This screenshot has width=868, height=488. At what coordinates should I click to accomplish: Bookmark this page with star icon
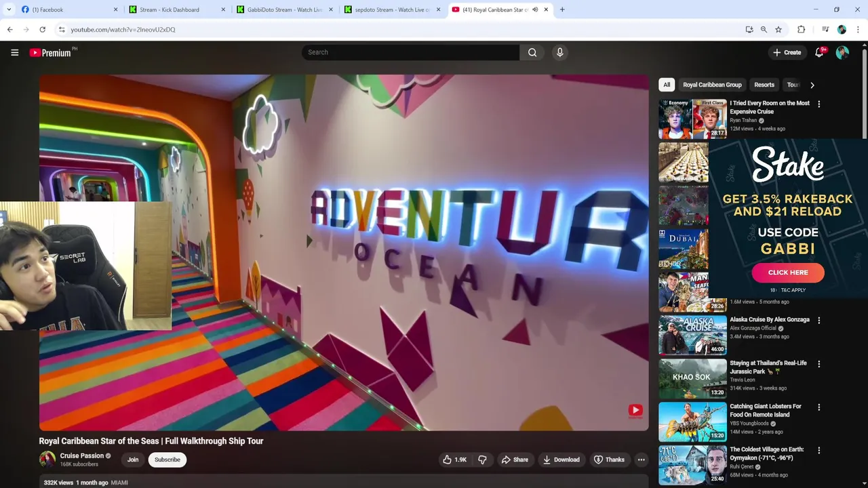(x=778, y=29)
